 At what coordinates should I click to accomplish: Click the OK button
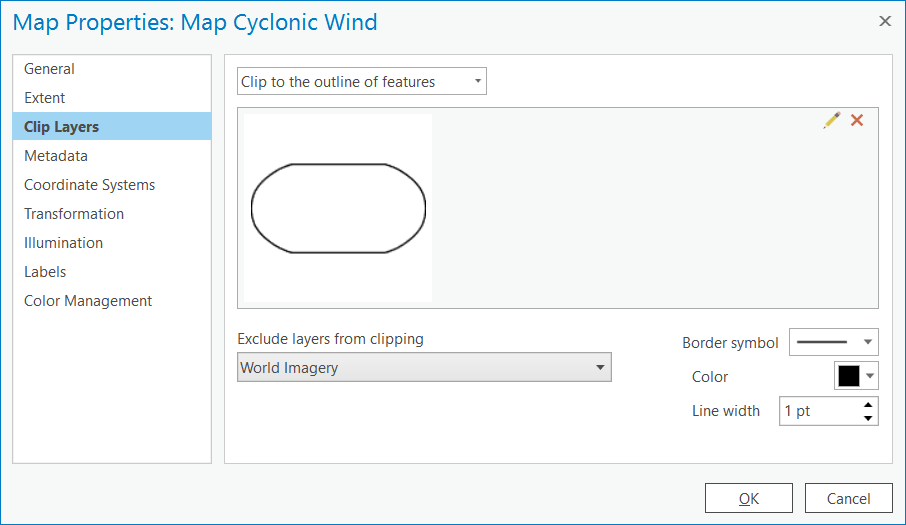click(748, 498)
